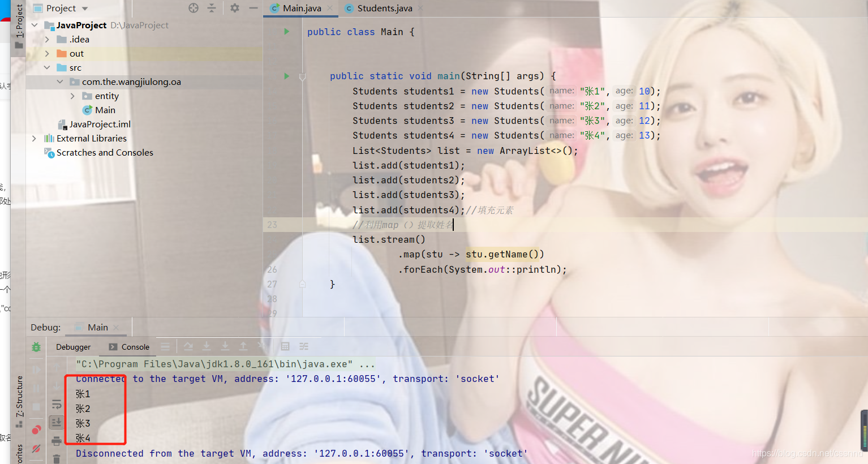Click console Up the stack trace arrow
Viewport: 868px width, 464px height.
point(57,368)
